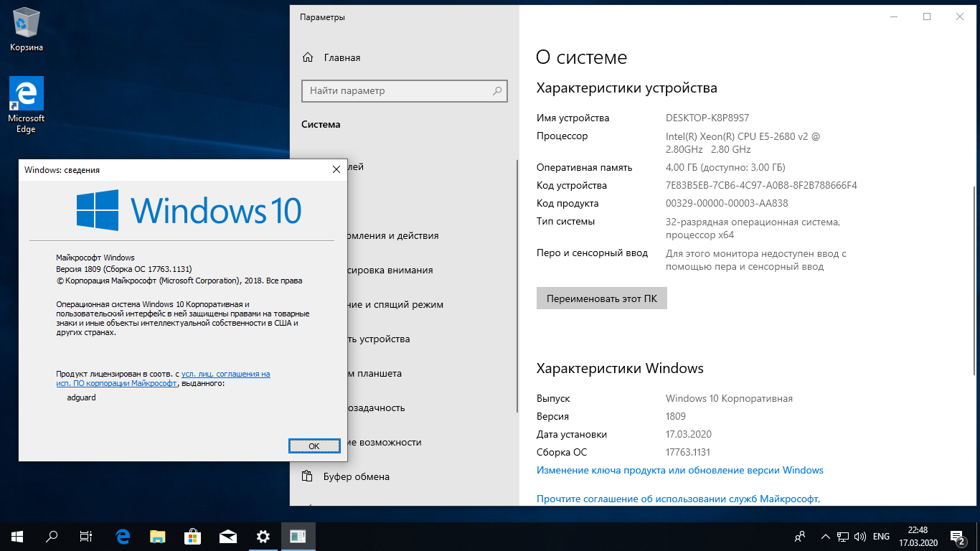Open File Explorer from the taskbar

(158, 536)
